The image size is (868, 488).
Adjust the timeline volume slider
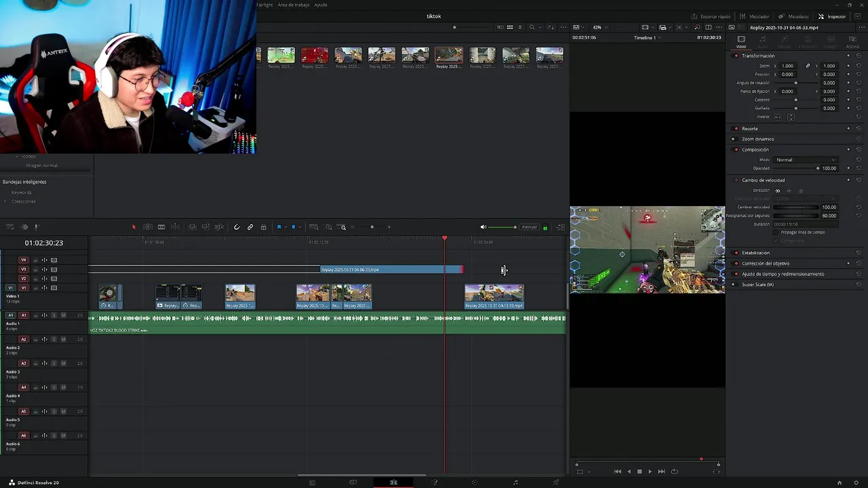pos(502,227)
